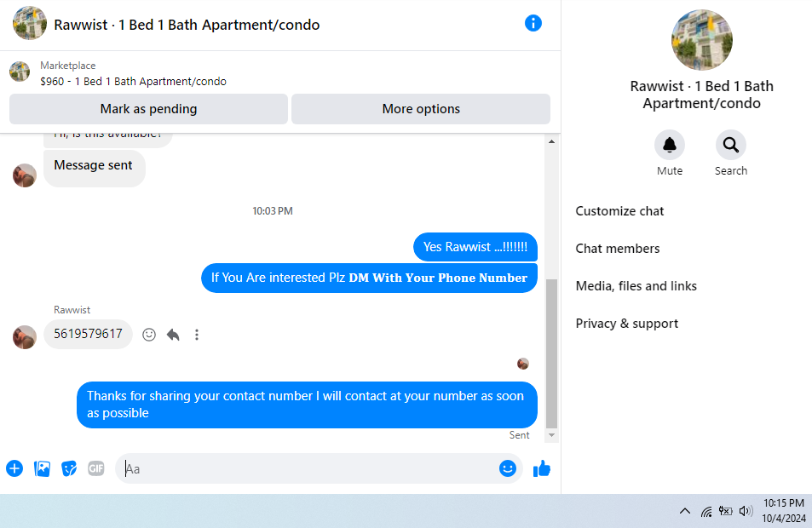Image resolution: width=812 pixels, height=528 pixels.
Task: Show hidden icons in system tray
Action: click(x=684, y=511)
